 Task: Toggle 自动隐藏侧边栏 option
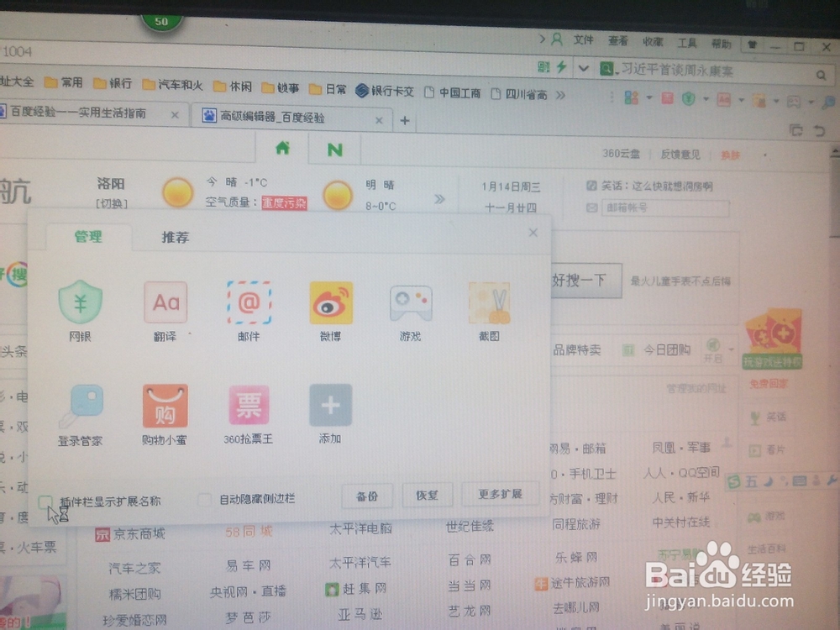point(204,497)
